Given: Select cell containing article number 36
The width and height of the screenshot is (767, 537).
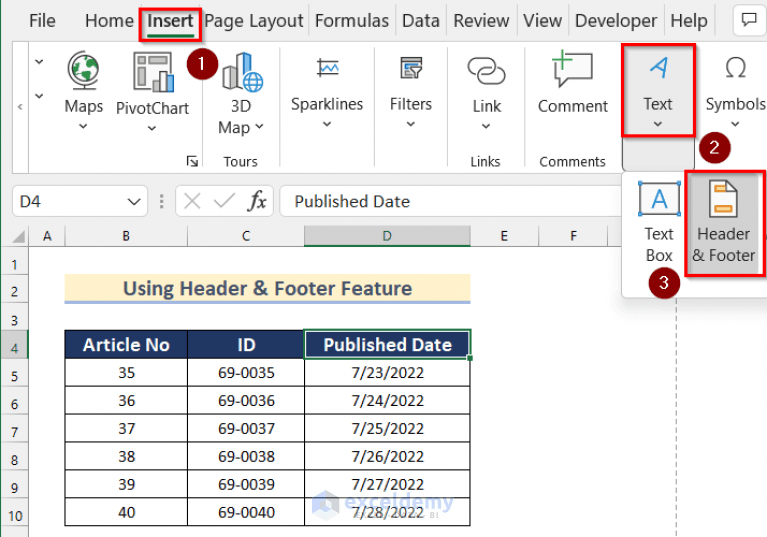Looking at the screenshot, I should pyautogui.click(x=126, y=401).
